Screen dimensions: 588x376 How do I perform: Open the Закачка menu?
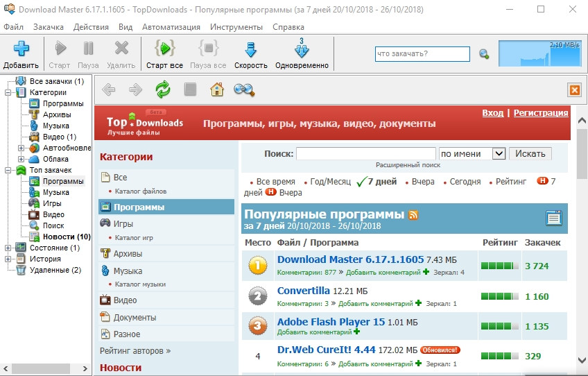49,27
